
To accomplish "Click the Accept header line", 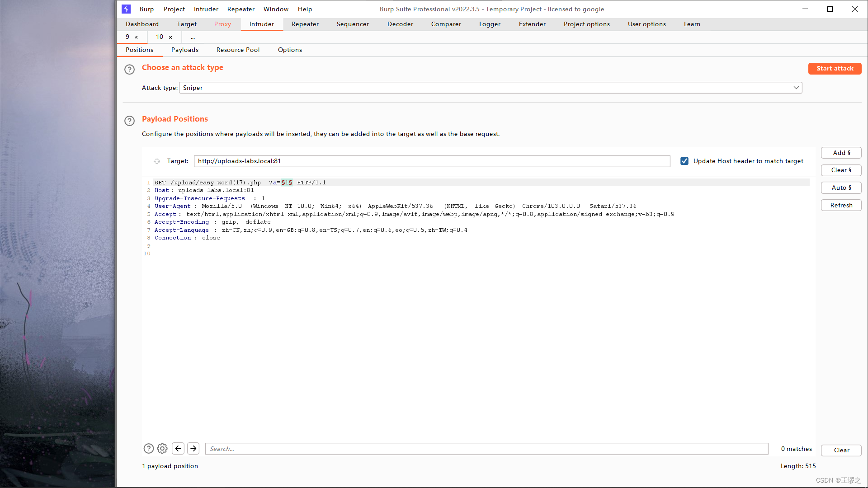I will pyautogui.click(x=414, y=214).
